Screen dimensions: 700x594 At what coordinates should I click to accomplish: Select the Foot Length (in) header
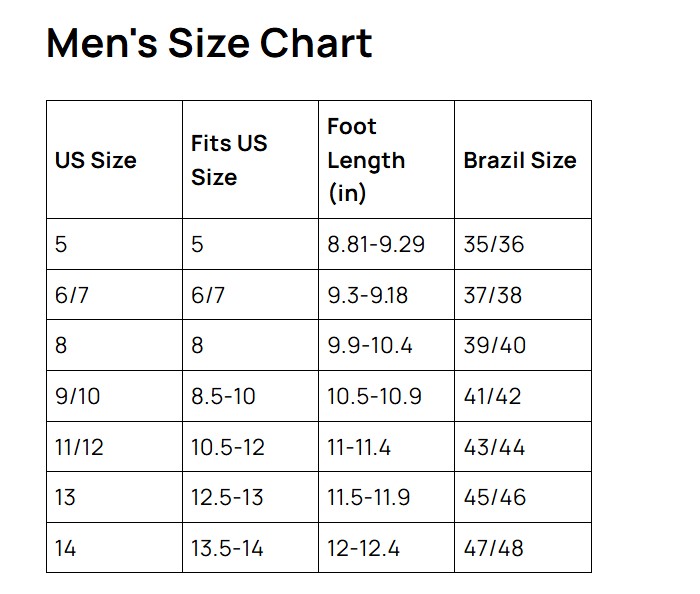pyautogui.click(x=366, y=160)
